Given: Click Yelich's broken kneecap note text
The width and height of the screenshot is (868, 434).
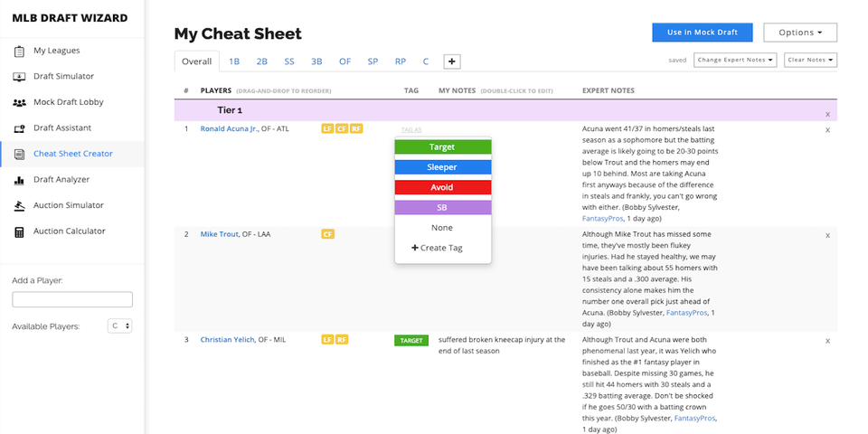Looking at the screenshot, I should tap(502, 345).
